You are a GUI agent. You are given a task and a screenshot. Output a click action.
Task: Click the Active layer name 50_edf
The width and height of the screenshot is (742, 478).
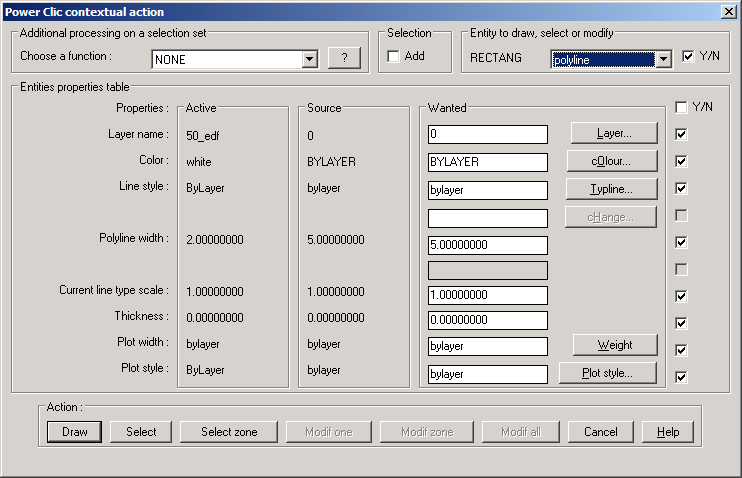[x=203, y=136]
